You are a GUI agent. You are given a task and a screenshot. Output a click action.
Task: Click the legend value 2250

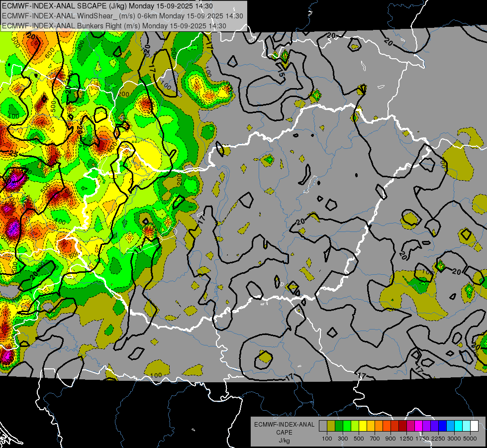[438, 439]
